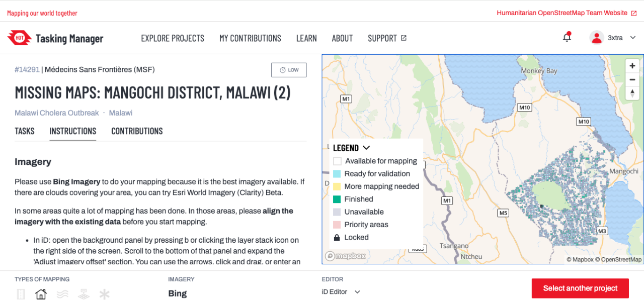Image resolution: width=644 pixels, height=303 pixels.
Task: Open the iD Editor dropdown
Action: [x=342, y=292]
